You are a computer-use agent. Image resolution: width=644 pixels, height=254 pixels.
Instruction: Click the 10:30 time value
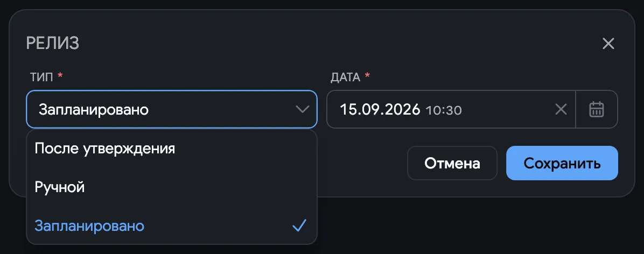444,110
